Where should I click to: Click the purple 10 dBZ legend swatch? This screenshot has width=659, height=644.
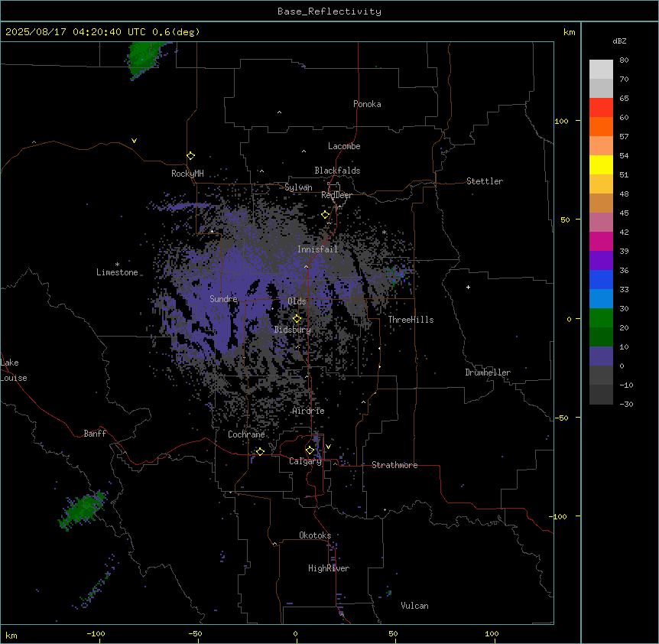pyautogui.click(x=601, y=356)
